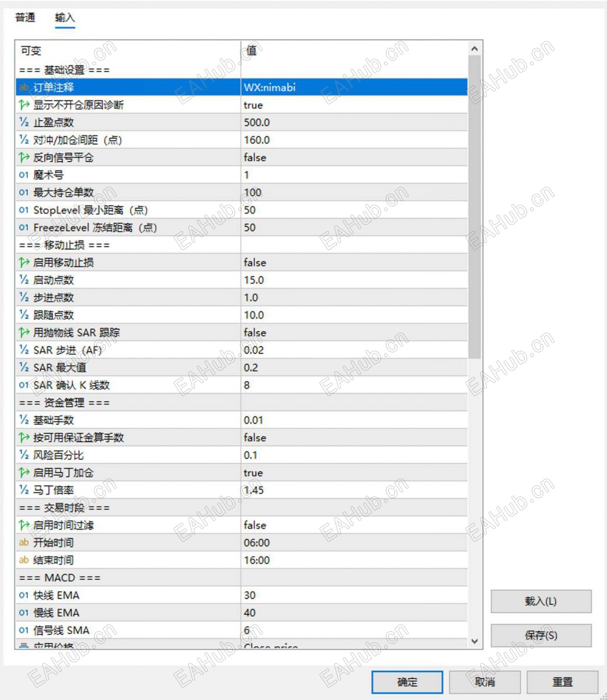Click the 16:00 value of 结束时间
The height and width of the screenshot is (700, 607).
click(354, 560)
